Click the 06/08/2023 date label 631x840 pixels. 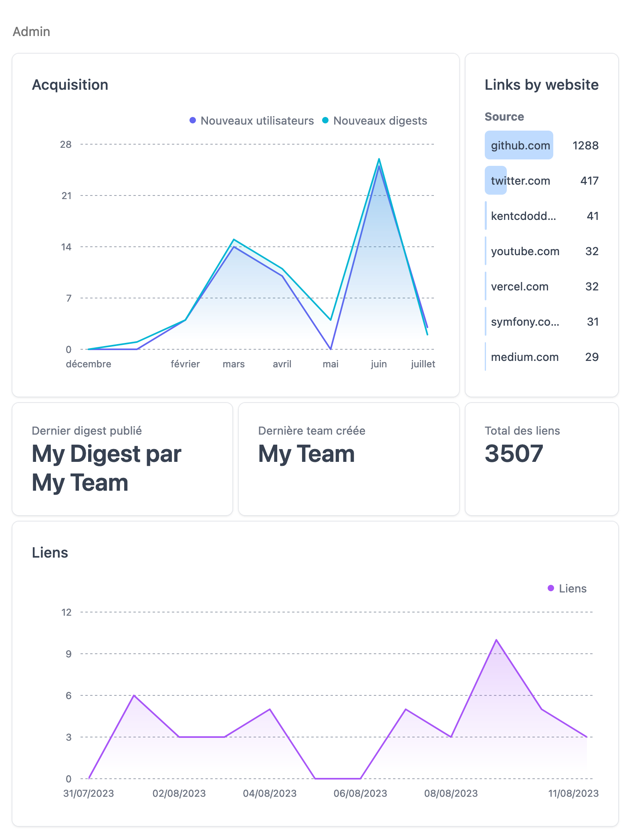pyautogui.click(x=360, y=794)
